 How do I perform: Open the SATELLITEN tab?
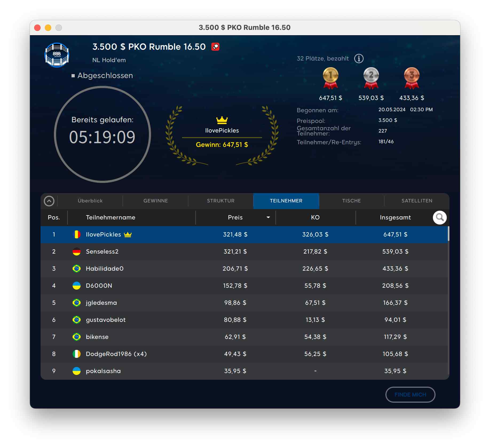click(417, 201)
